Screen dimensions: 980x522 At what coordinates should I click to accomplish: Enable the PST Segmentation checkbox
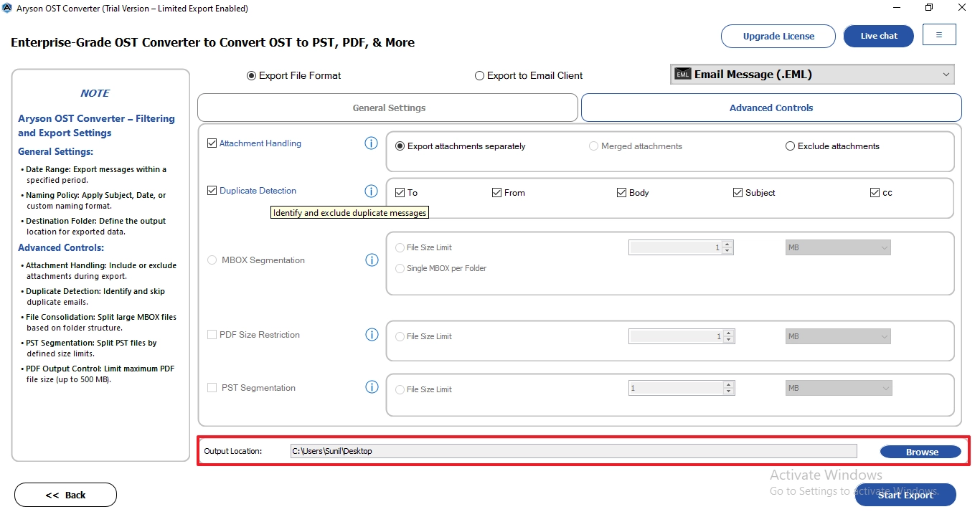point(212,388)
